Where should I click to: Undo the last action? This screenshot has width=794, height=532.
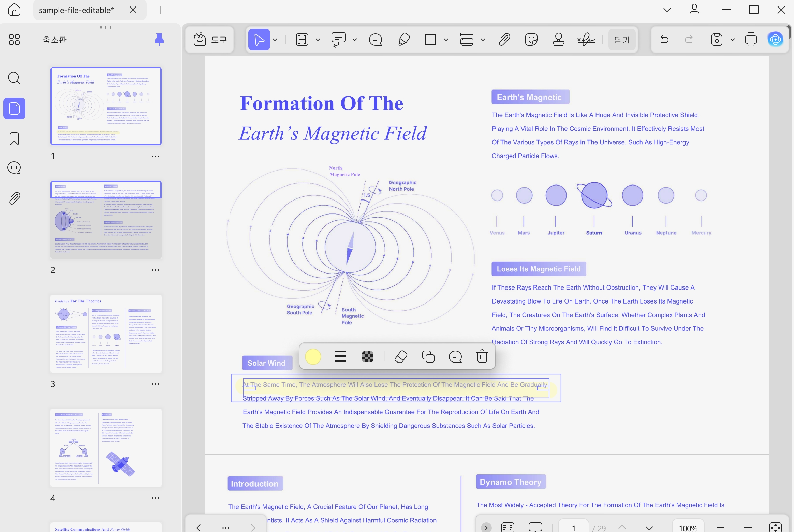[x=664, y=40]
